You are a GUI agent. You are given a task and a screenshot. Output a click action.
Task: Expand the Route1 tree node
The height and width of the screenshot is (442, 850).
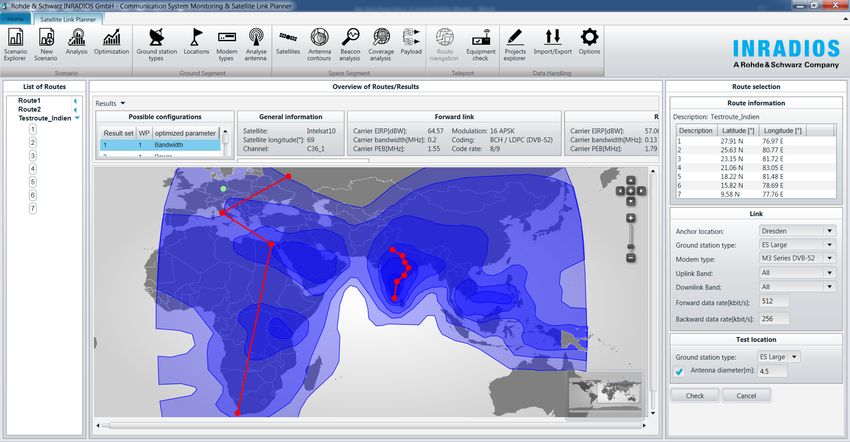(75, 101)
